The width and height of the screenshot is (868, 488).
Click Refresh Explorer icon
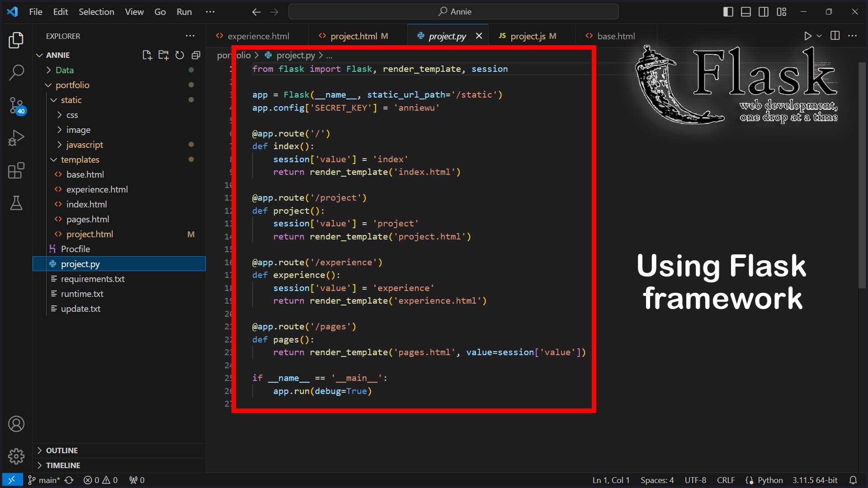(179, 55)
